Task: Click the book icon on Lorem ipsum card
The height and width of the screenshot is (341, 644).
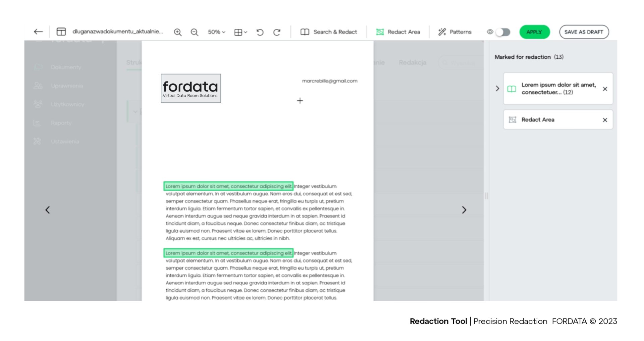Action: 512,89
